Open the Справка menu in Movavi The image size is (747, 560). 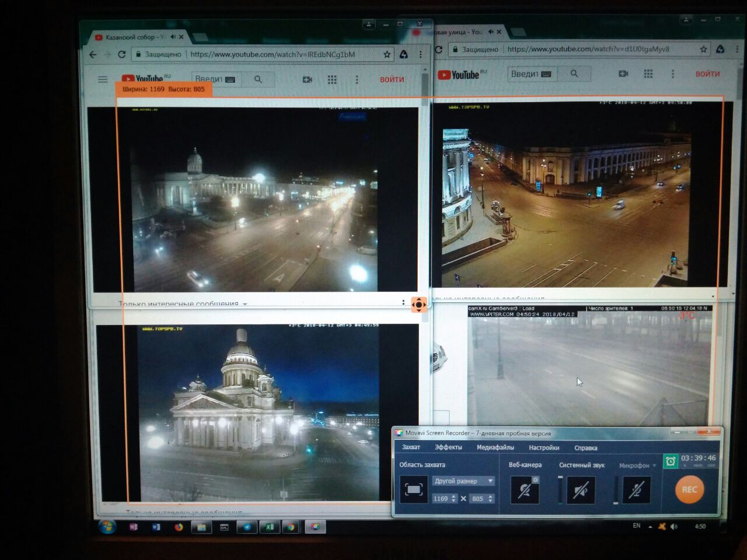(585, 448)
